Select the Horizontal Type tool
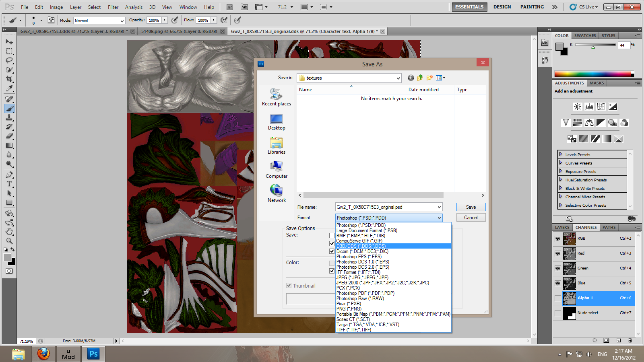Viewport: 644px width, 362px height. (x=9, y=184)
